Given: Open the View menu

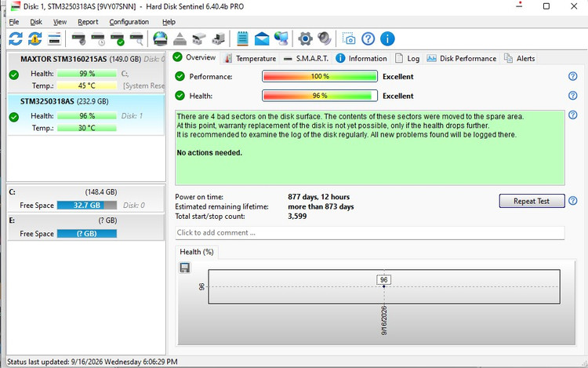Looking at the screenshot, I should pos(60,22).
